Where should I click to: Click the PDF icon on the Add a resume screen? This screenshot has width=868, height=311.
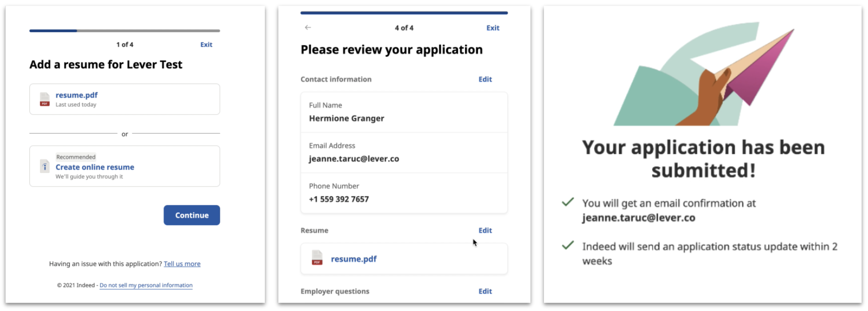44,99
